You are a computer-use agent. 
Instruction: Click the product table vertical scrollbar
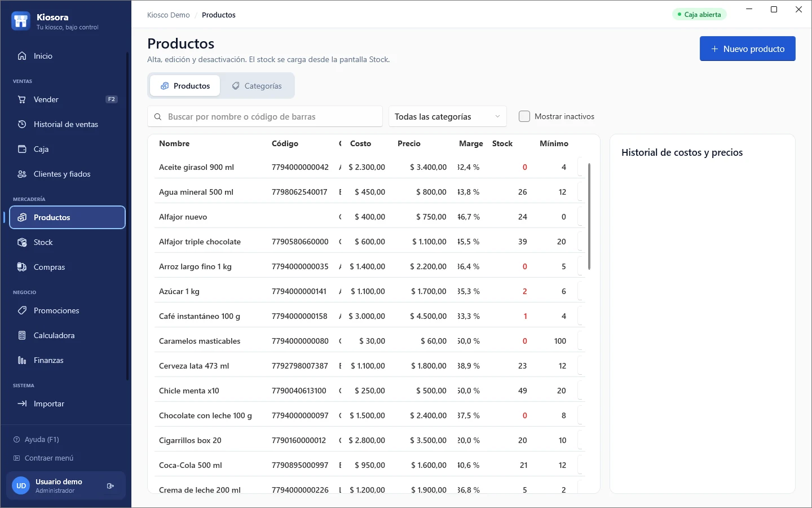[589, 217]
